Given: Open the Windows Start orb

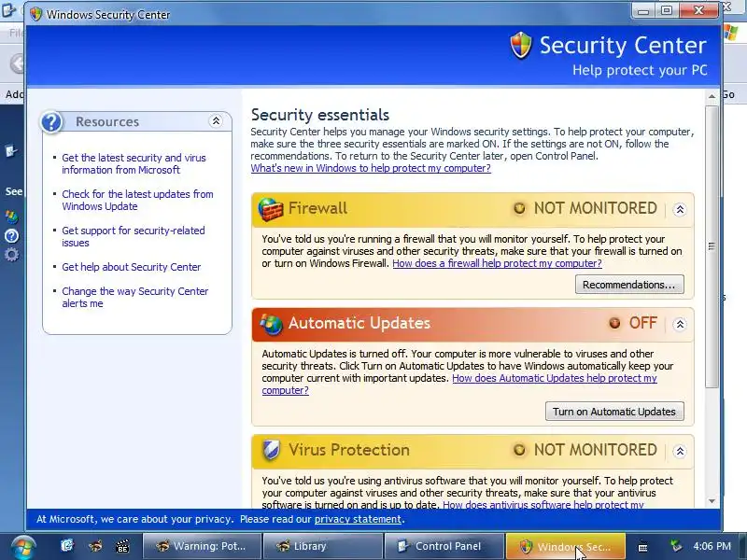Looking at the screenshot, I should pos(21,547).
